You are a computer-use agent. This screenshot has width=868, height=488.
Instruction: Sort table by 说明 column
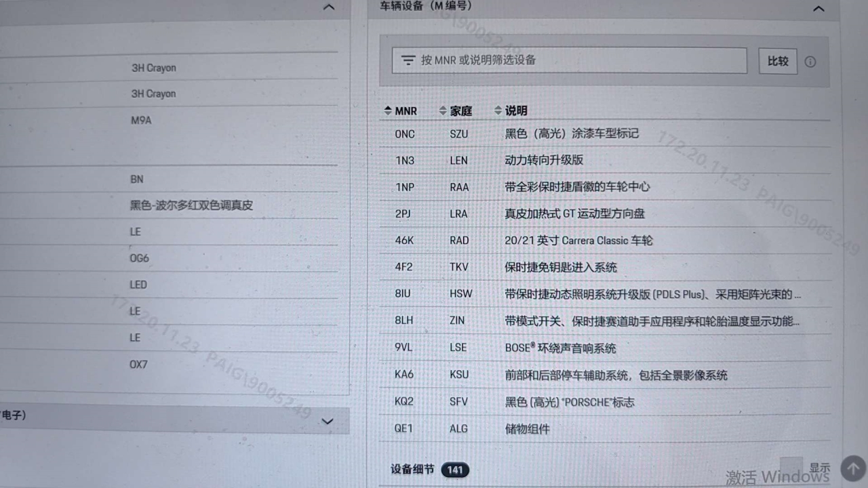click(x=511, y=110)
